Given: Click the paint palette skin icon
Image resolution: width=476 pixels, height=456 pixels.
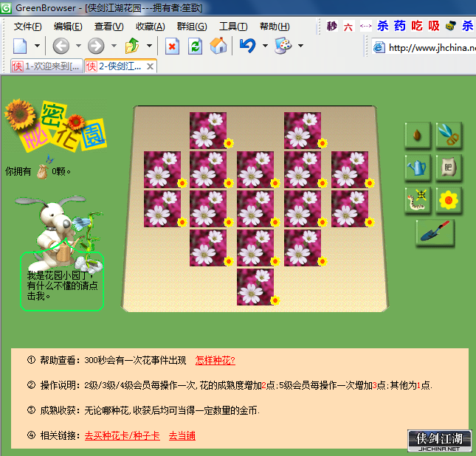Looking at the screenshot, I should tap(283, 46).
